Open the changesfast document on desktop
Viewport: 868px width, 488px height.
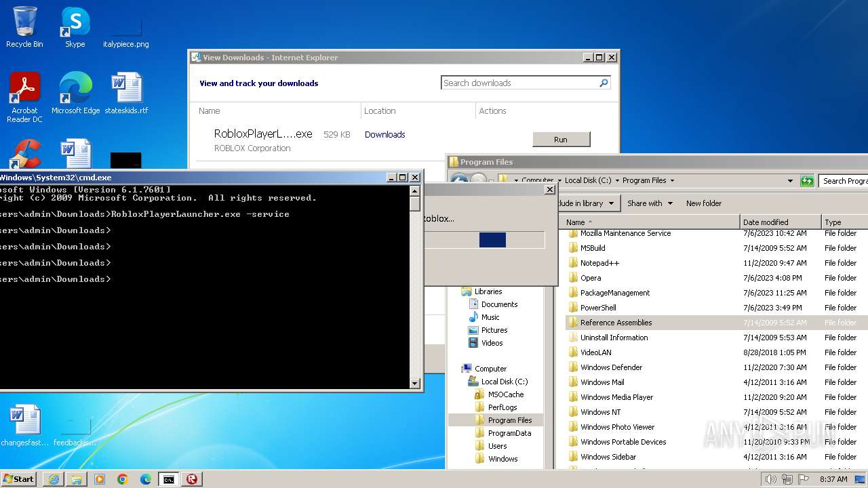25,426
